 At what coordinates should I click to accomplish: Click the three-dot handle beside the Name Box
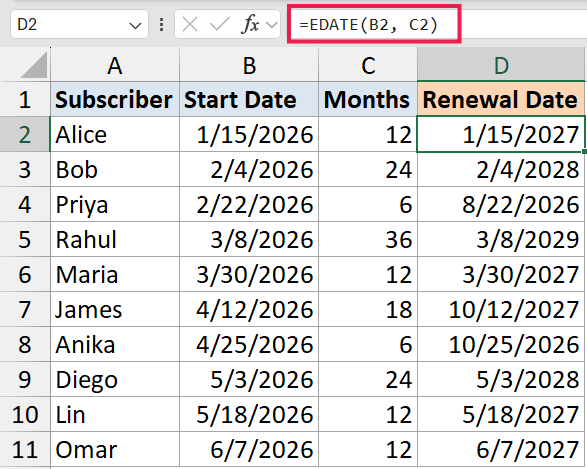click(161, 25)
